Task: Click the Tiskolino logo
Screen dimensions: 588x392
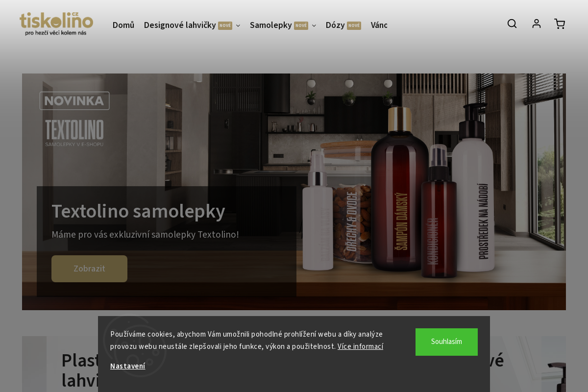Action: pos(56,24)
